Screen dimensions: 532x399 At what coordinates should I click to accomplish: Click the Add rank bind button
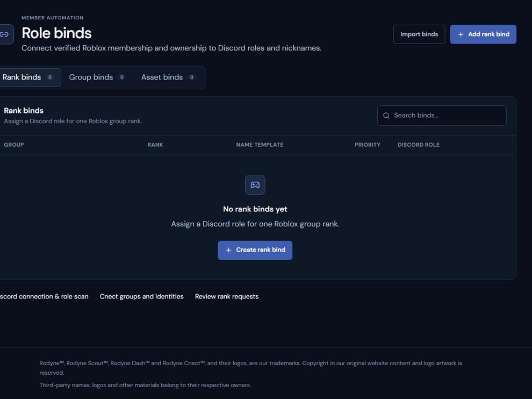pyautogui.click(x=483, y=34)
